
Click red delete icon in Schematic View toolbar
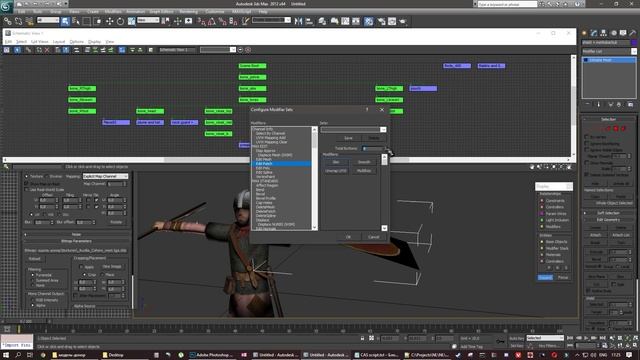[47, 50]
